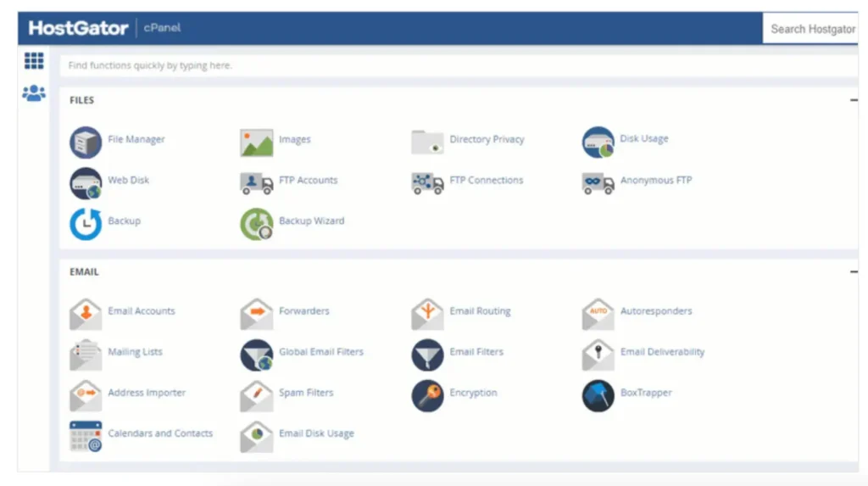Click the Mailing Lists link text

(135, 352)
